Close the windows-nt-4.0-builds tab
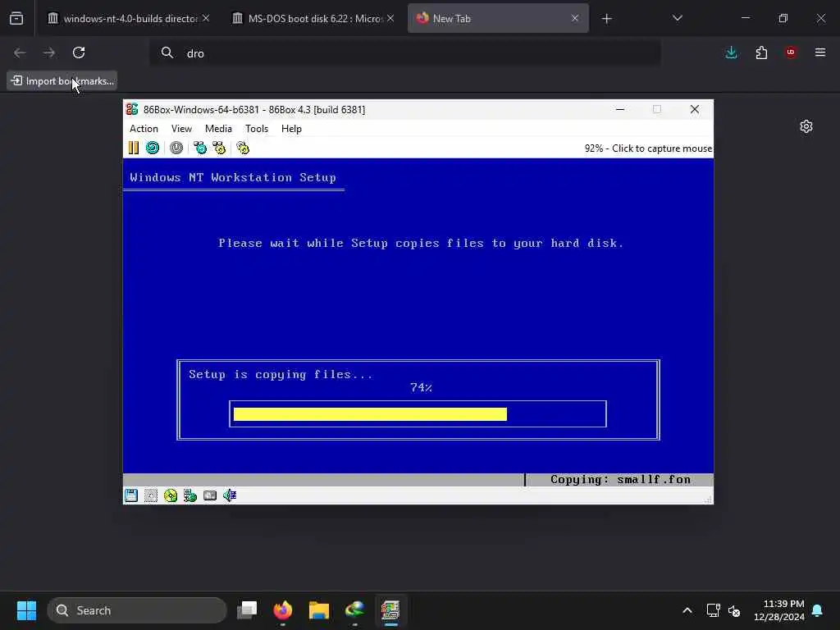Screen dimensions: 840x630 (x=206, y=18)
